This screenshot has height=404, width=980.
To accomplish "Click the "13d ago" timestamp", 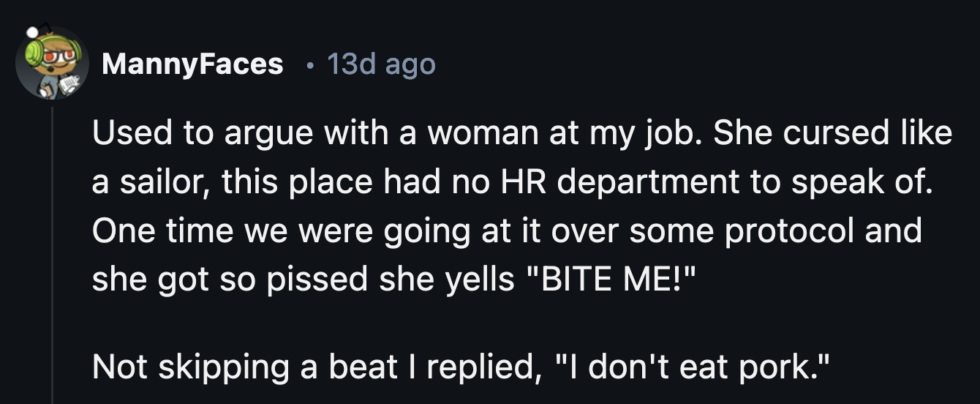I will pyautogui.click(x=380, y=64).
